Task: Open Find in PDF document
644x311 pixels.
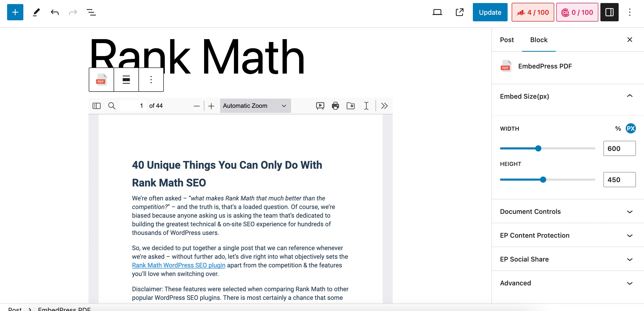Action: click(x=112, y=106)
